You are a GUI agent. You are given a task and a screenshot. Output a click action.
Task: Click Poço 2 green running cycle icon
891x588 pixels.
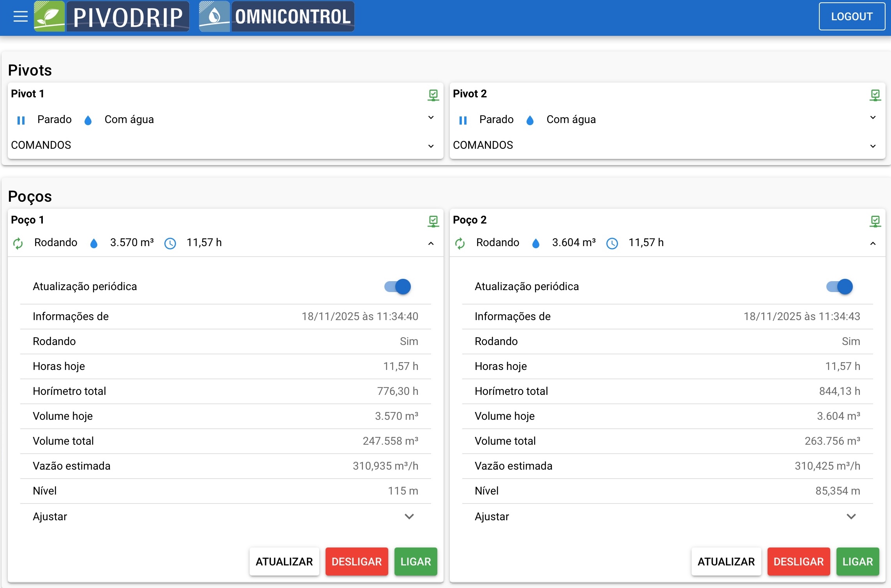[x=460, y=243]
